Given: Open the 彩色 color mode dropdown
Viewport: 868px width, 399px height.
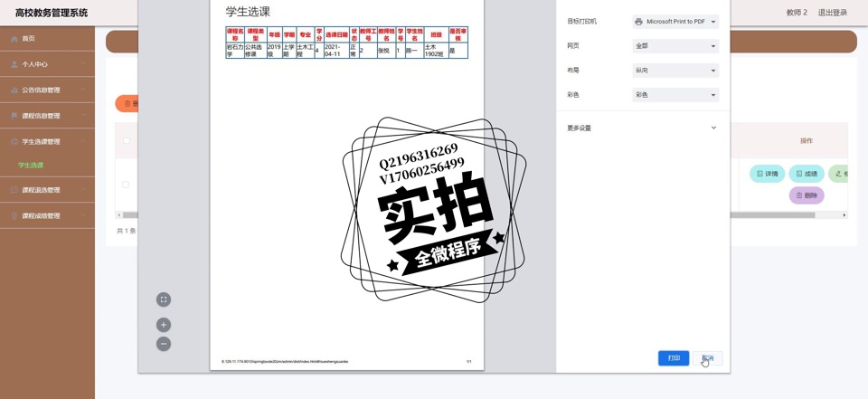Looking at the screenshot, I should pos(675,95).
